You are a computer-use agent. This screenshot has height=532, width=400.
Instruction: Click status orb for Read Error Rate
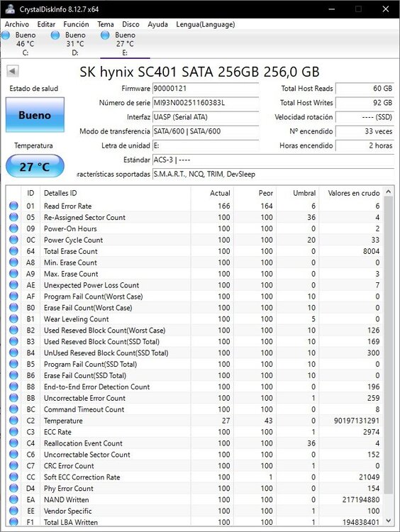click(14, 206)
